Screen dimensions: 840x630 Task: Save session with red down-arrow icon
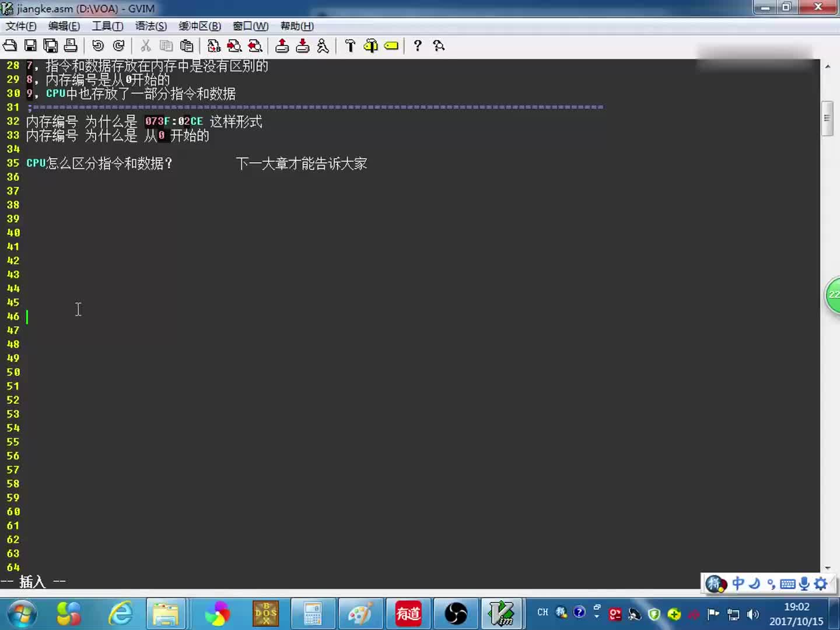pos(303,45)
